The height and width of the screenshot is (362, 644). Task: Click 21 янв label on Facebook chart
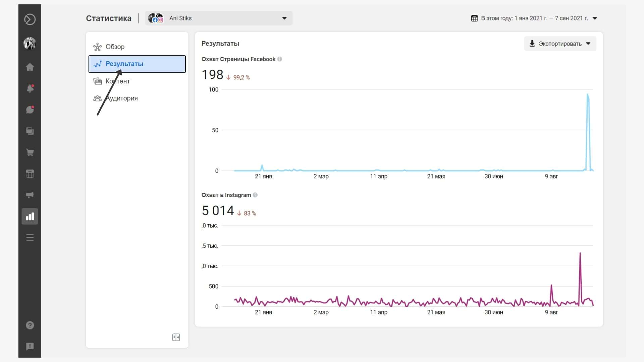[263, 176]
